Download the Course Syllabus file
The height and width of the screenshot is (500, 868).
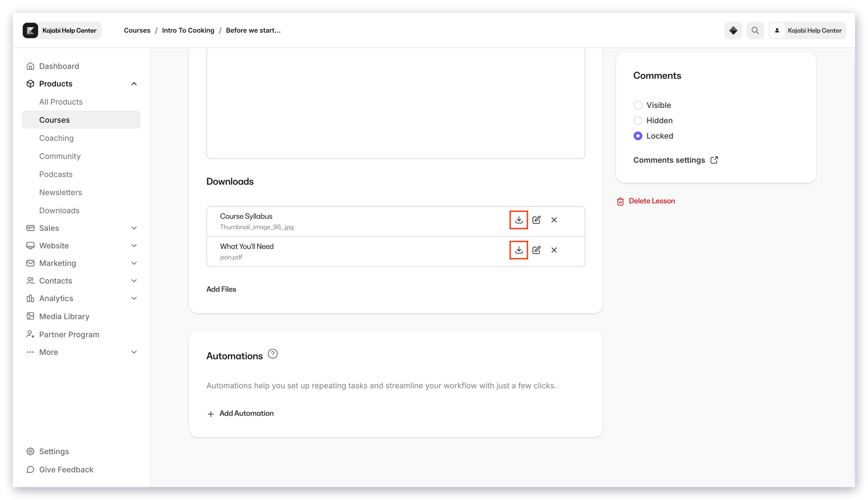coord(518,220)
